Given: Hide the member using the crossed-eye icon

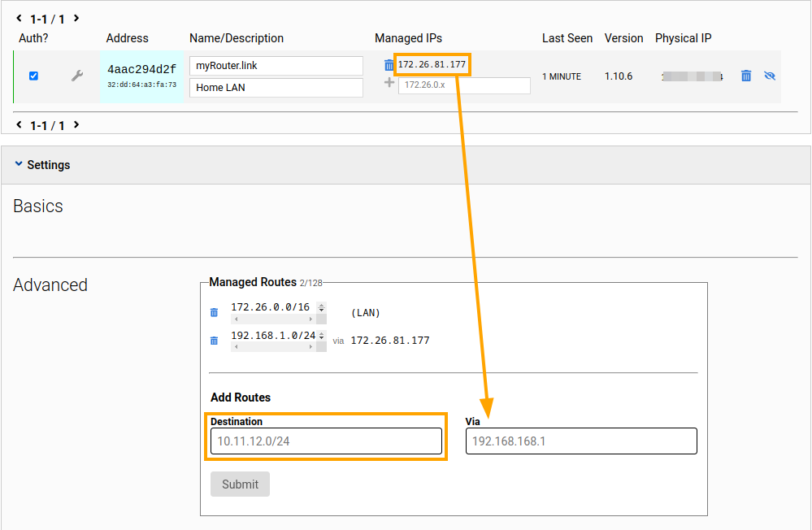Looking at the screenshot, I should (x=770, y=76).
